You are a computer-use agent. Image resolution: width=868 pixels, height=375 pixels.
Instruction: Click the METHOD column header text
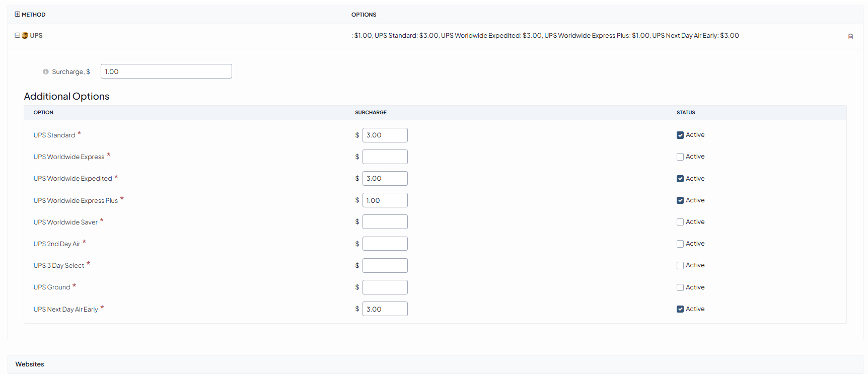(x=34, y=15)
